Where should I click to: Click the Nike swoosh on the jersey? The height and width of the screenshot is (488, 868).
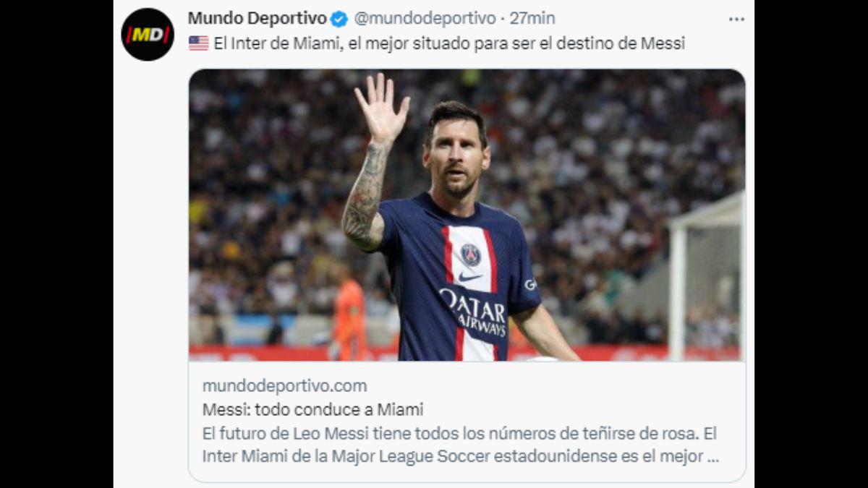click(x=469, y=277)
